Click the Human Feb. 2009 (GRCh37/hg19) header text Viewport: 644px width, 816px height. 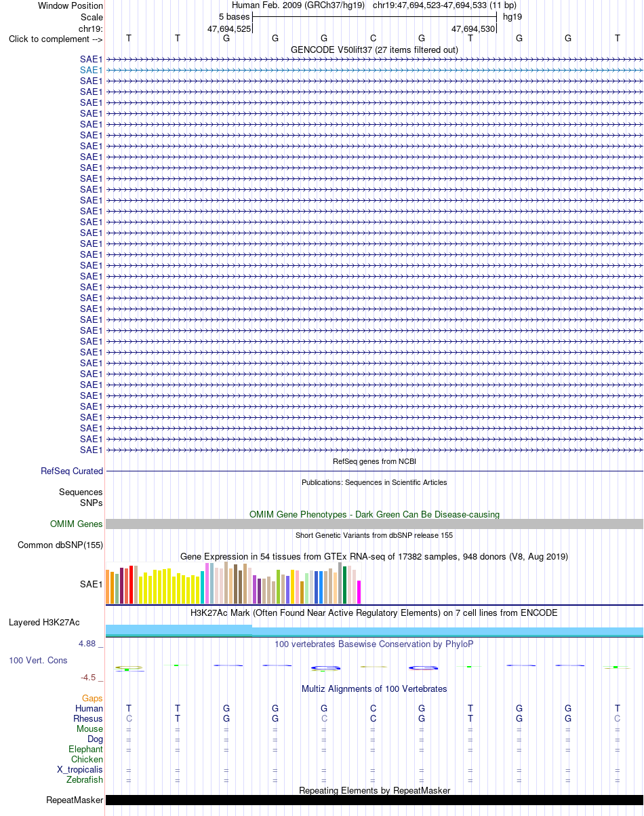pos(298,5)
